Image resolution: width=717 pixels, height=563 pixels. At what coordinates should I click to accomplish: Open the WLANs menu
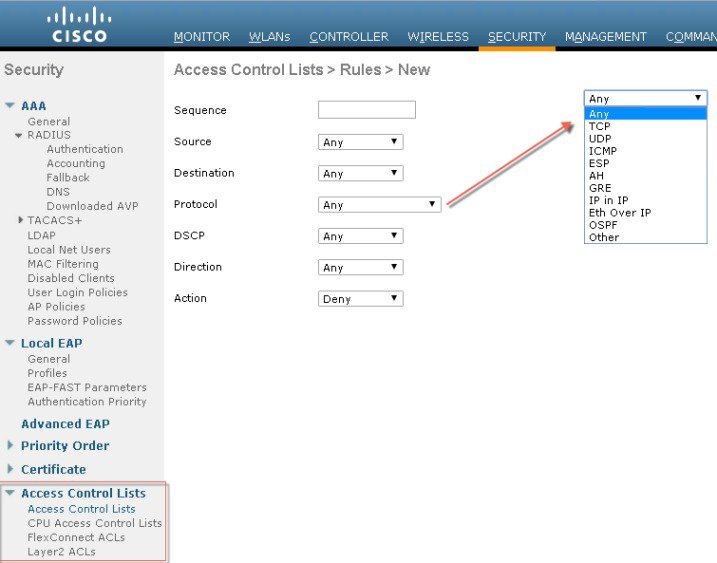click(x=269, y=37)
